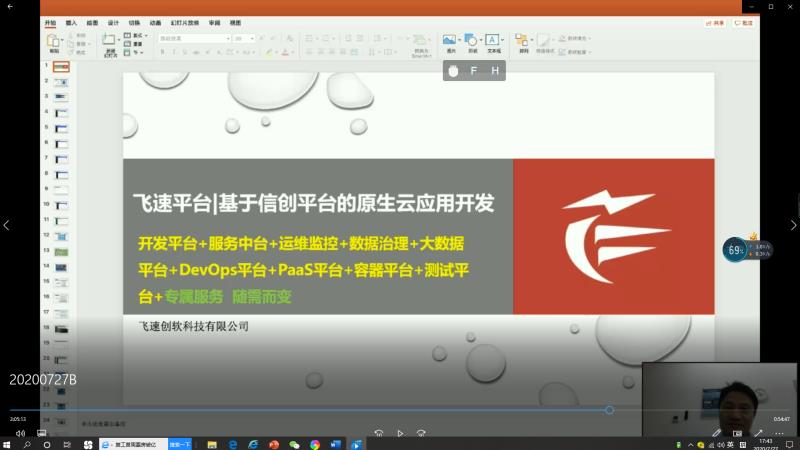Enter fullscreen with the expand arrows icon
The width and height of the screenshot is (800, 450).
757,433
